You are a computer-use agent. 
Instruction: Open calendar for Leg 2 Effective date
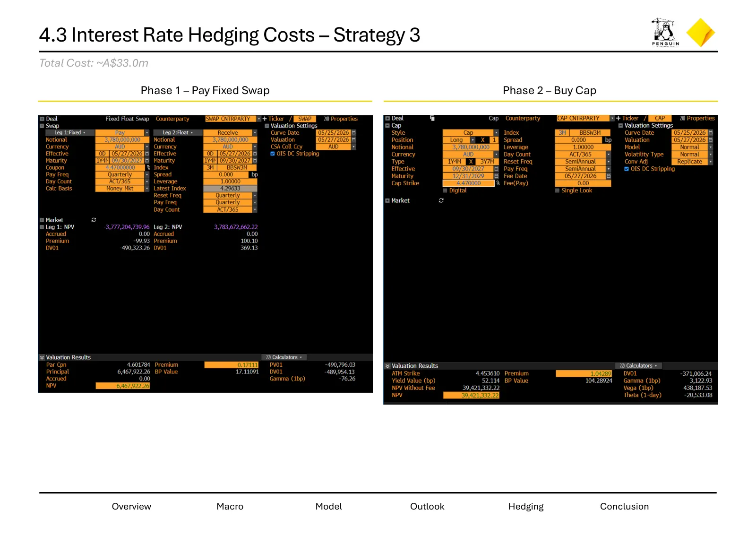(255, 154)
